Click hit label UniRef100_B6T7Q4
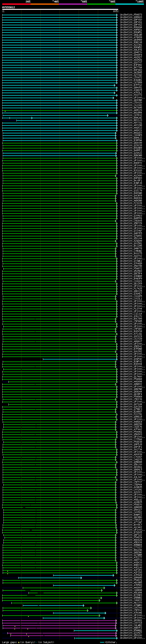The image size is (146, 644). pyautogui.click(x=131, y=67)
